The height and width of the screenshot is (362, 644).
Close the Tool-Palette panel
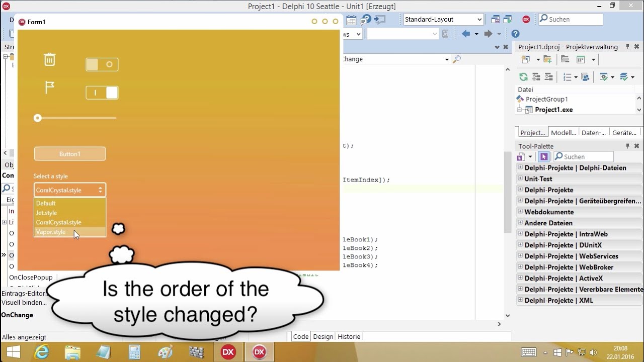[x=636, y=146]
